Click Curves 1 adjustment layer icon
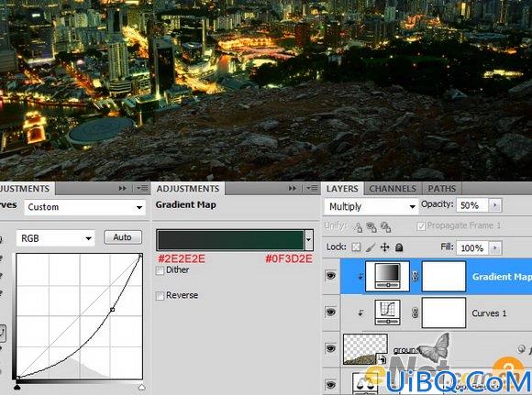Viewport: 532px width, 395px height. 387,313
